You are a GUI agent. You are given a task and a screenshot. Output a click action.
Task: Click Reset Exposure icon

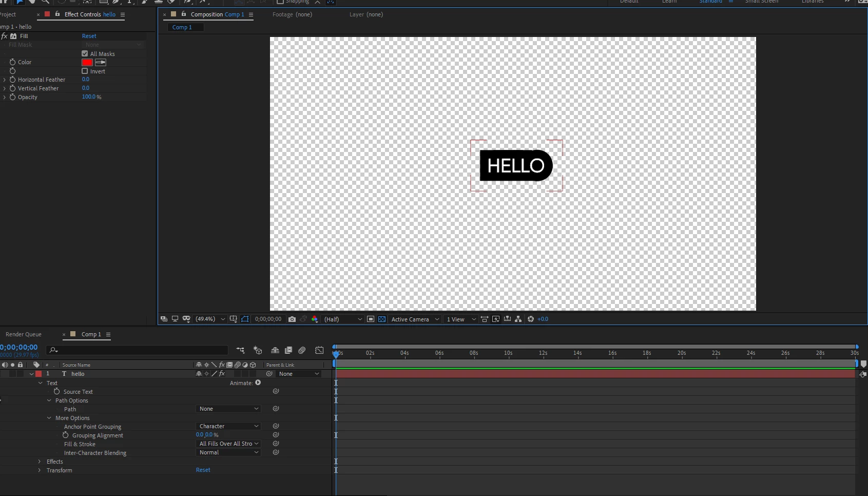(531, 319)
